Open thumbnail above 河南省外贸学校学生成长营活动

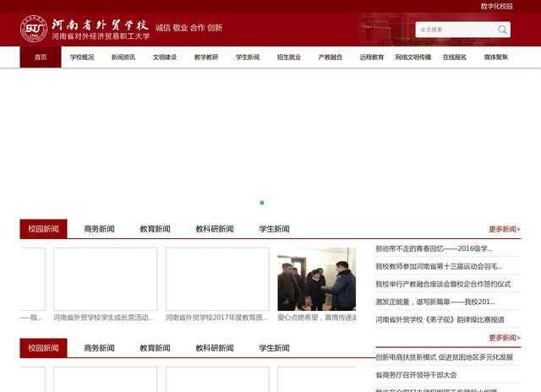[105, 279]
